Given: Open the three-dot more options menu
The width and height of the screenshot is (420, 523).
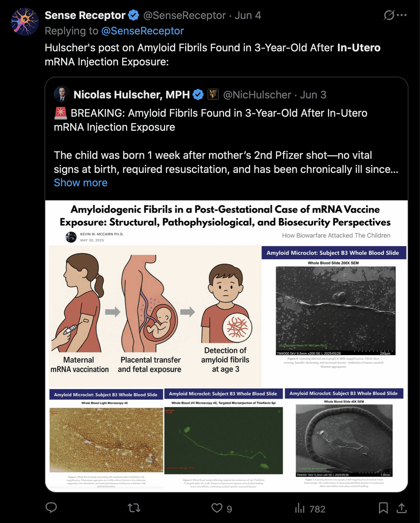Looking at the screenshot, I should point(402,15).
